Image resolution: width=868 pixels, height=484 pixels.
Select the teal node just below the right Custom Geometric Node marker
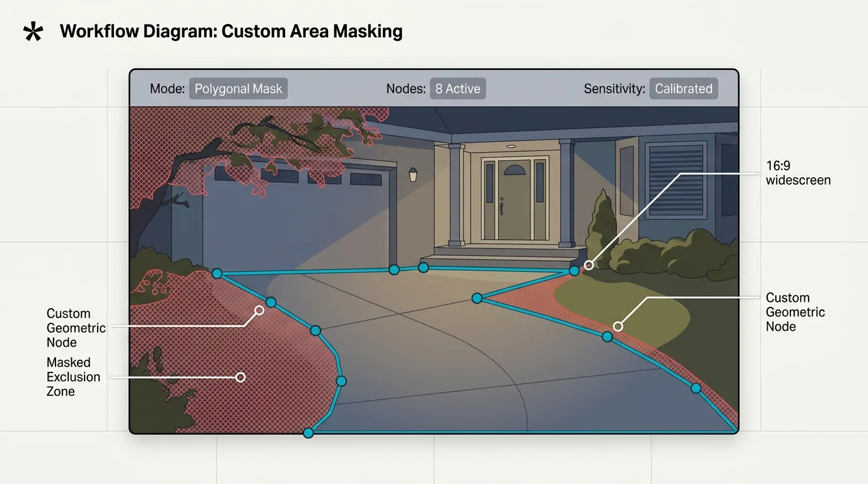607,337
